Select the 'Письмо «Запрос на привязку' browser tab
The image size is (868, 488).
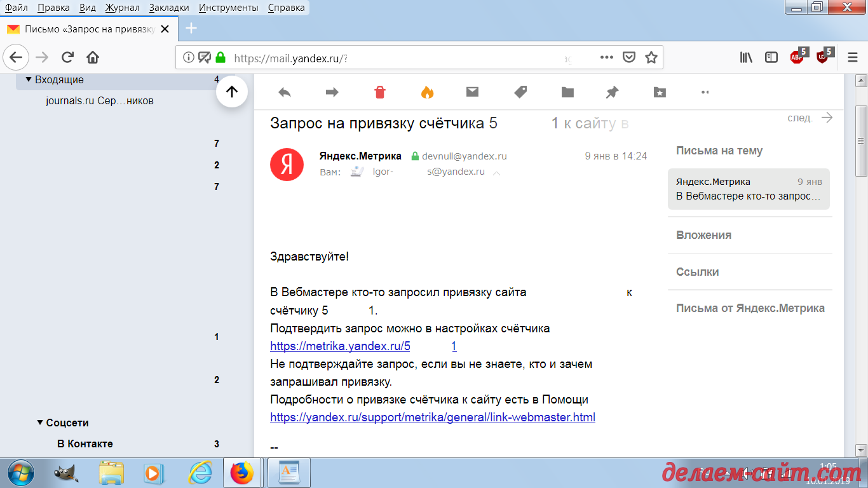pyautogui.click(x=88, y=29)
